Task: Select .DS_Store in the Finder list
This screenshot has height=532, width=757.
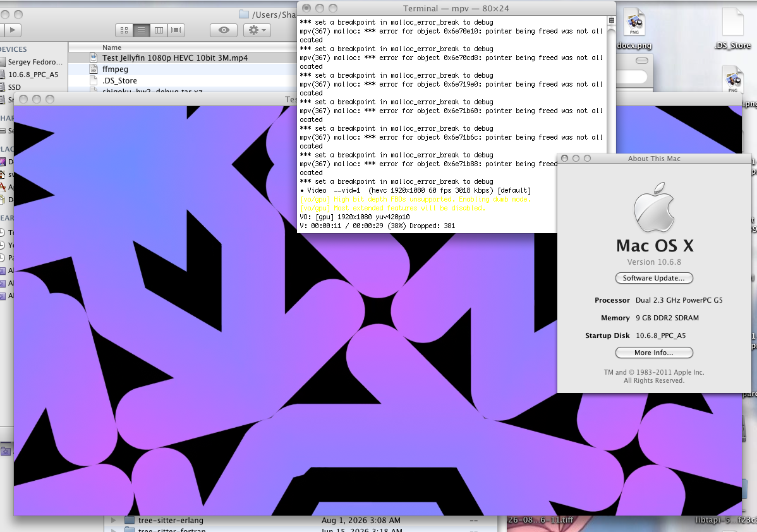Action: [183, 81]
